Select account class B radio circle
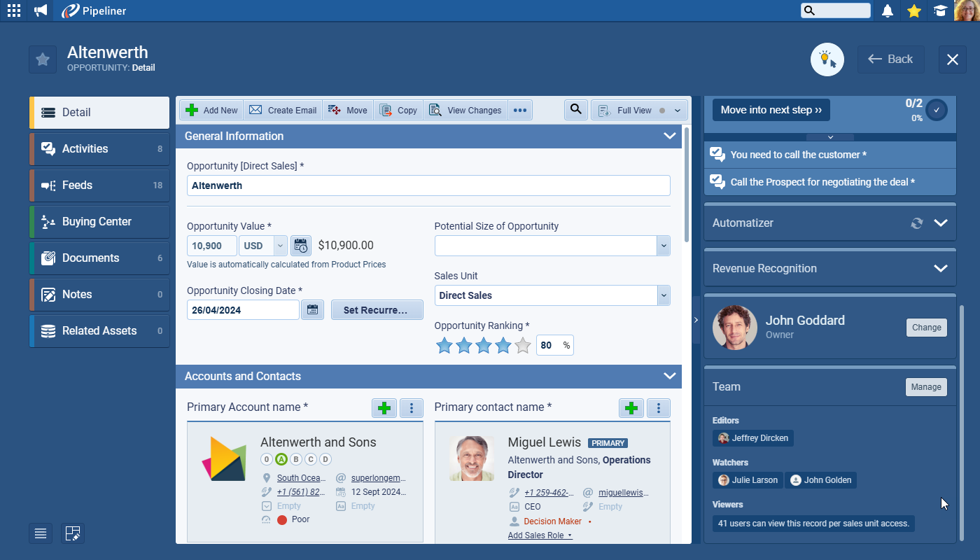This screenshot has height=560, width=980. click(296, 459)
